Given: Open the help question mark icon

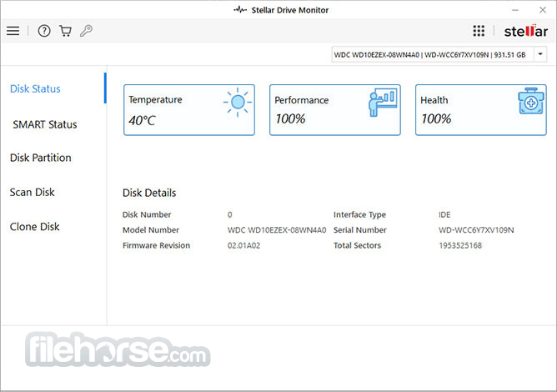Looking at the screenshot, I should pos(44,31).
